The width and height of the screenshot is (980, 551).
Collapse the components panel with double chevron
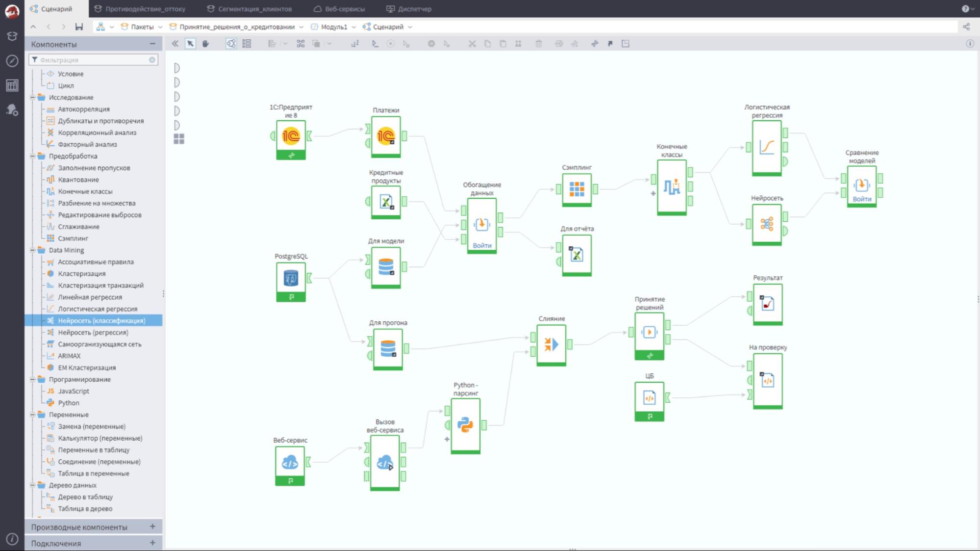tap(175, 44)
